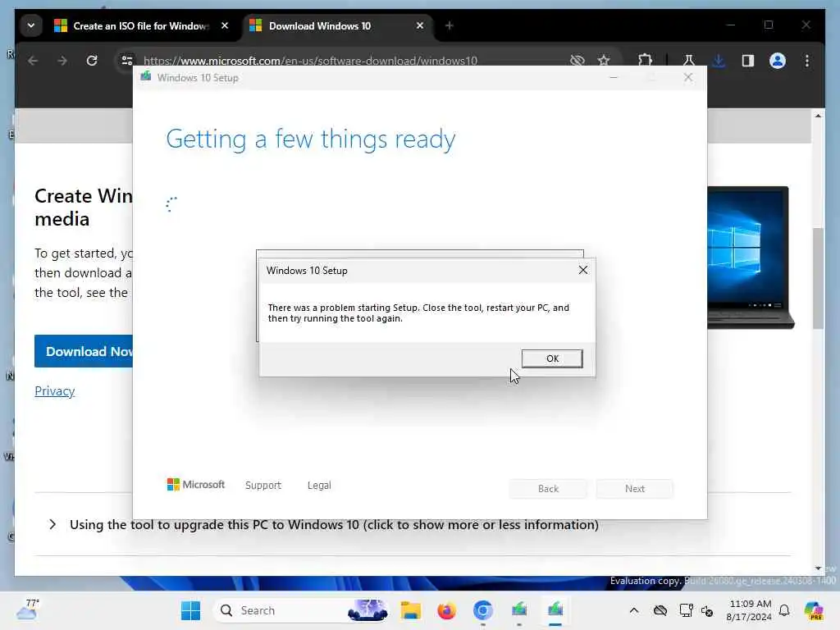
Task: Close the Windows 10 Setup main window
Action: pyautogui.click(x=688, y=78)
